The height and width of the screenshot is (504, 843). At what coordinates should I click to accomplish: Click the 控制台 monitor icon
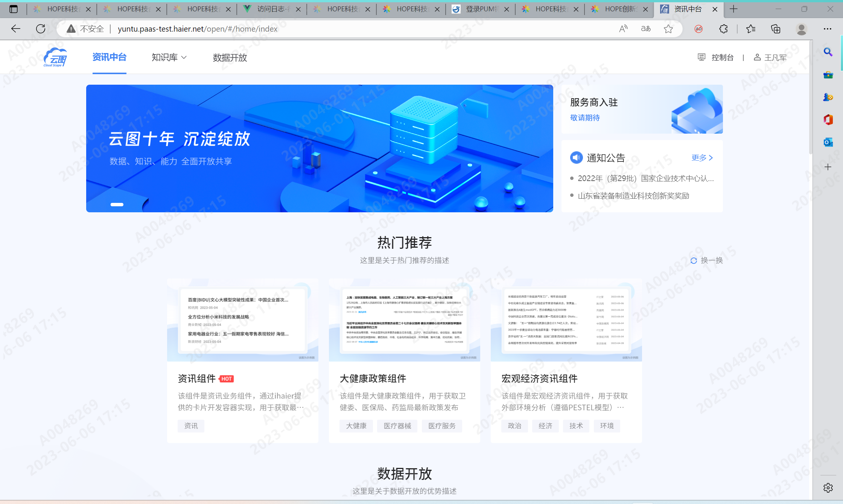pyautogui.click(x=701, y=57)
